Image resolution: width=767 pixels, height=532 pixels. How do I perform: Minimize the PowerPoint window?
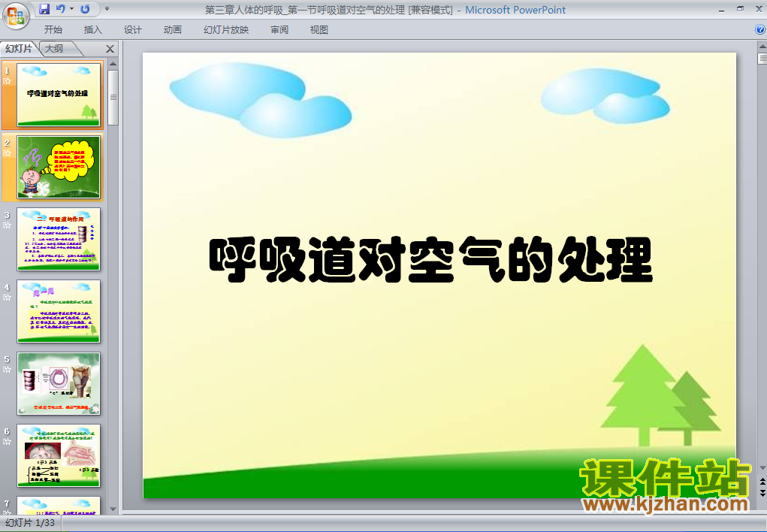721,9
